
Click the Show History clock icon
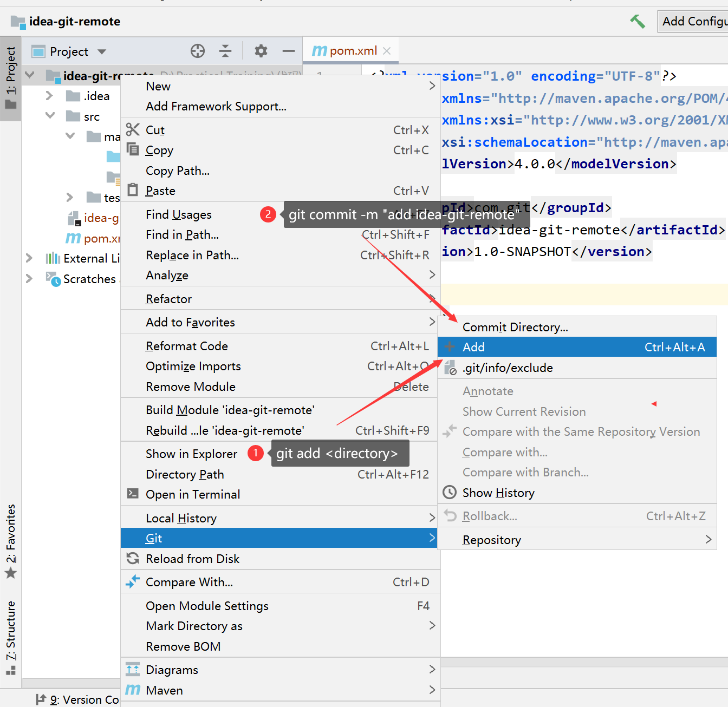450,492
